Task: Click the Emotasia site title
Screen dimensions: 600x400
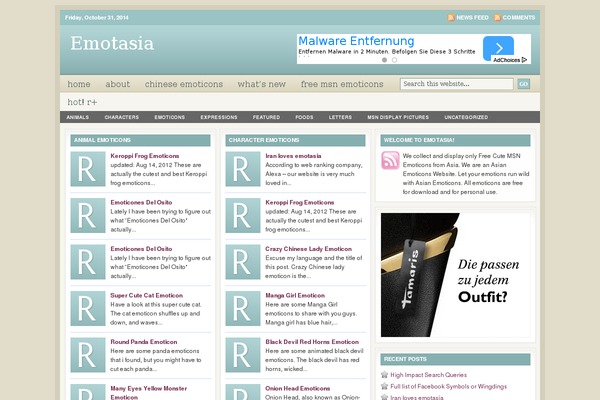Action: [112, 43]
